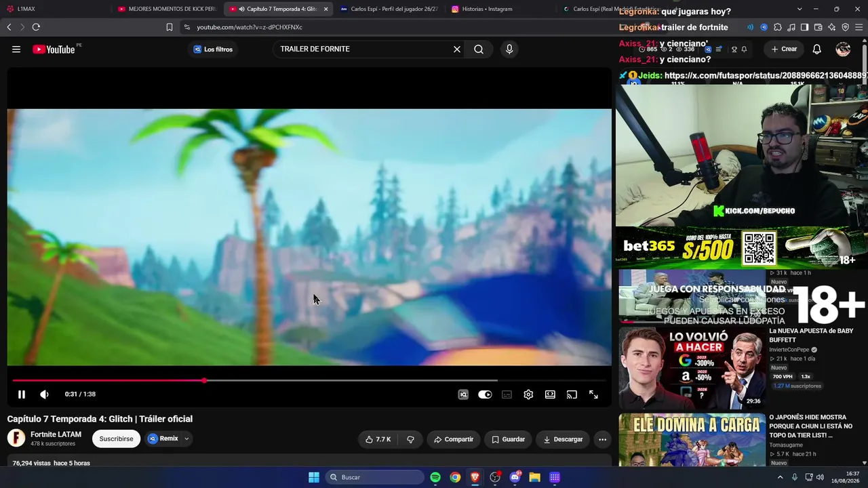The width and height of the screenshot is (868, 488).
Task: Open Discord from the taskbar
Action: pos(515,477)
